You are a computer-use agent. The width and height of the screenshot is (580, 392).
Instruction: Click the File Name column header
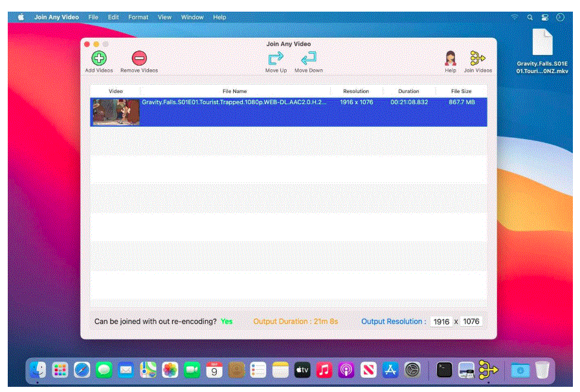234,91
